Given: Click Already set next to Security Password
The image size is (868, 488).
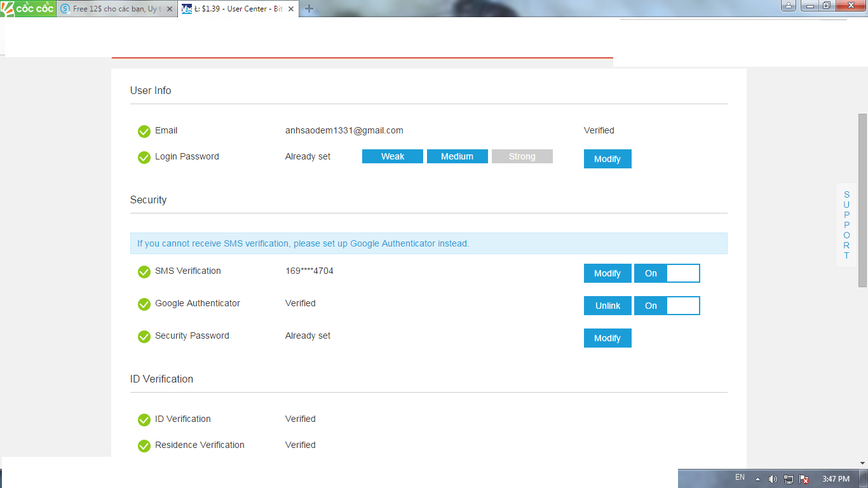Looking at the screenshot, I should click(308, 335).
